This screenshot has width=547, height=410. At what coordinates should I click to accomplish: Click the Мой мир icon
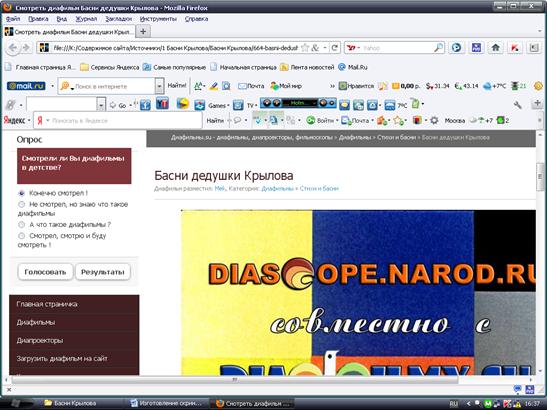[x=286, y=86]
